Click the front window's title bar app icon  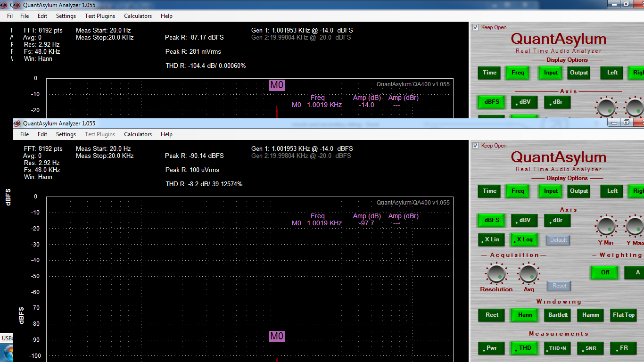pos(17,123)
